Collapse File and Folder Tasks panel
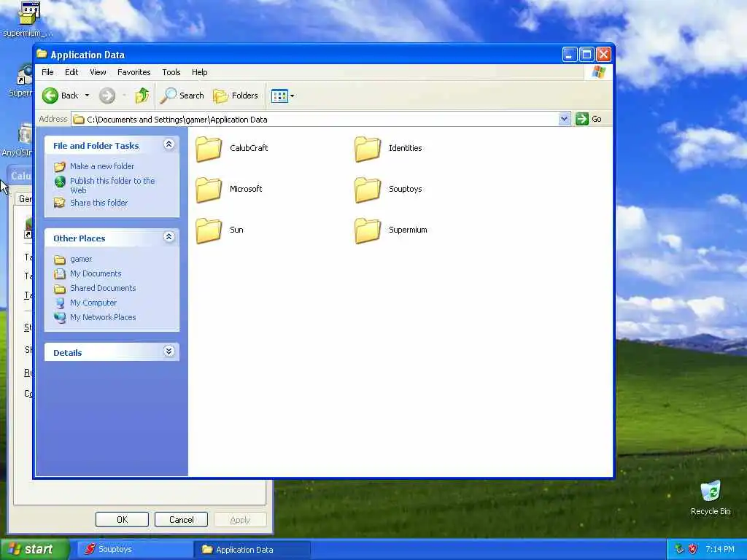Viewport: 747px width, 560px height. click(169, 145)
